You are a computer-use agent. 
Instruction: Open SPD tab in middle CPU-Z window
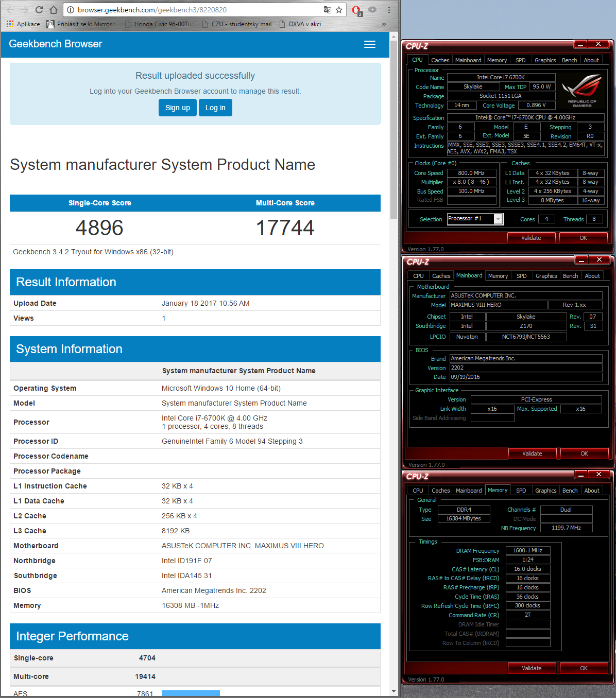522,276
